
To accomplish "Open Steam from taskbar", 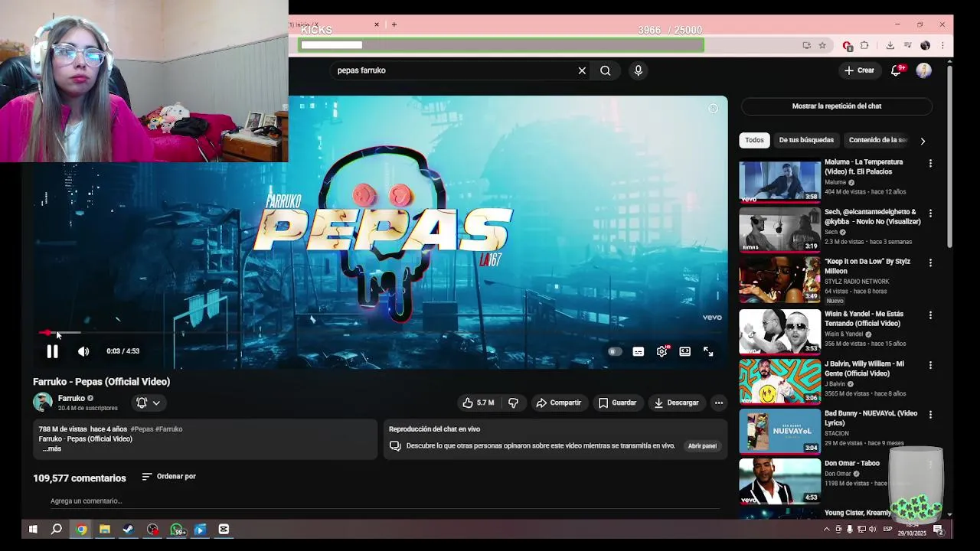I will click(x=129, y=529).
